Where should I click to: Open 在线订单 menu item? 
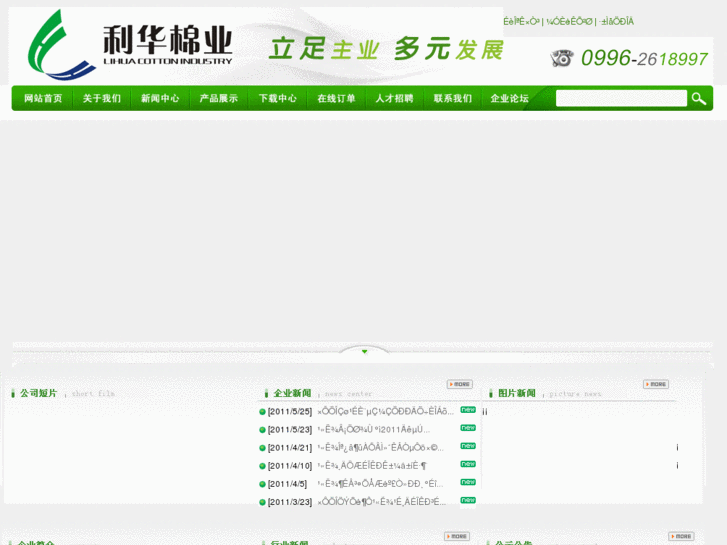pos(336,98)
